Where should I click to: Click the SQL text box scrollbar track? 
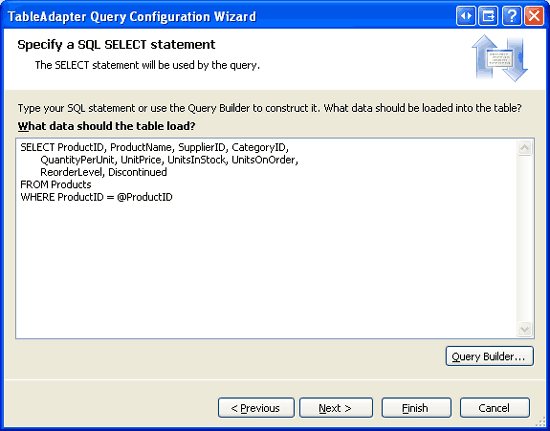525,238
